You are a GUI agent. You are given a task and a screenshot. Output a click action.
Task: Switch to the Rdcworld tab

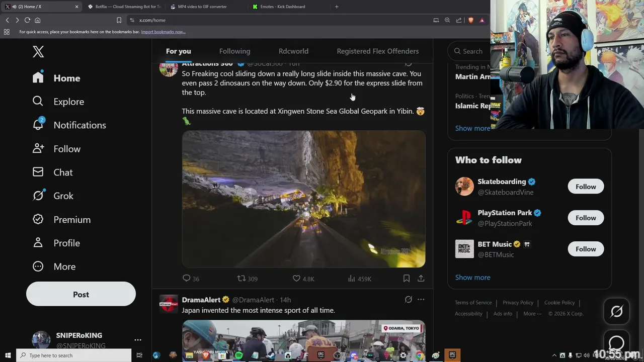tap(293, 51)
